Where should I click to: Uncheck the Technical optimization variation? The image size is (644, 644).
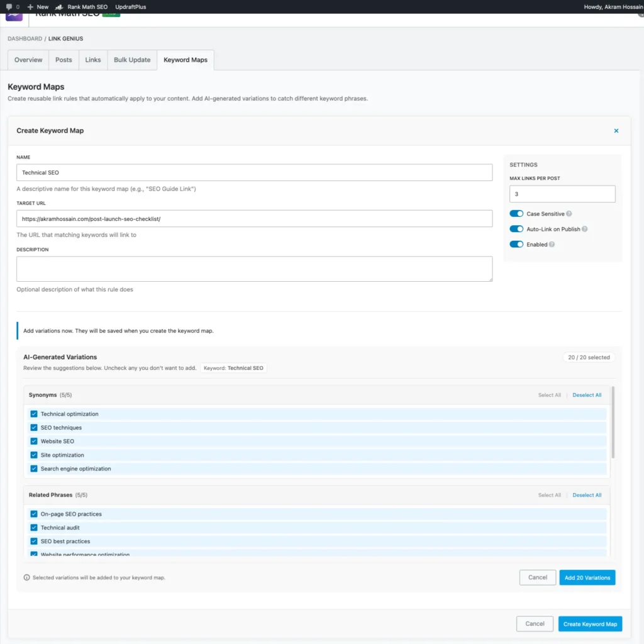(x=34, y=414)
